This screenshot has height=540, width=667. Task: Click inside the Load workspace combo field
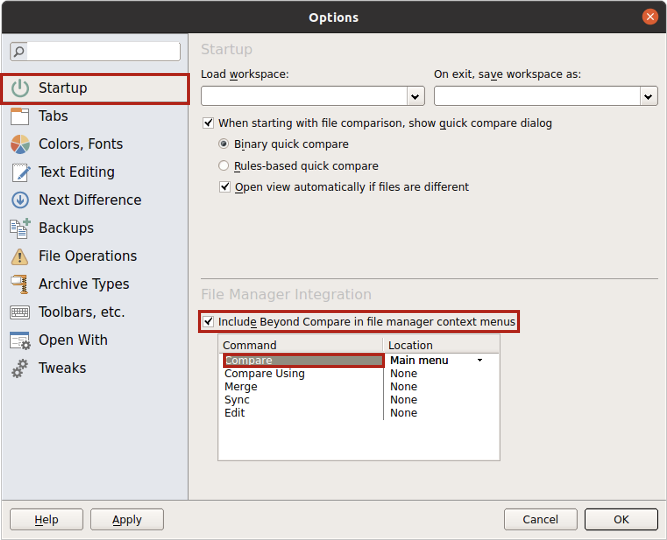click(x=304, y=97)
